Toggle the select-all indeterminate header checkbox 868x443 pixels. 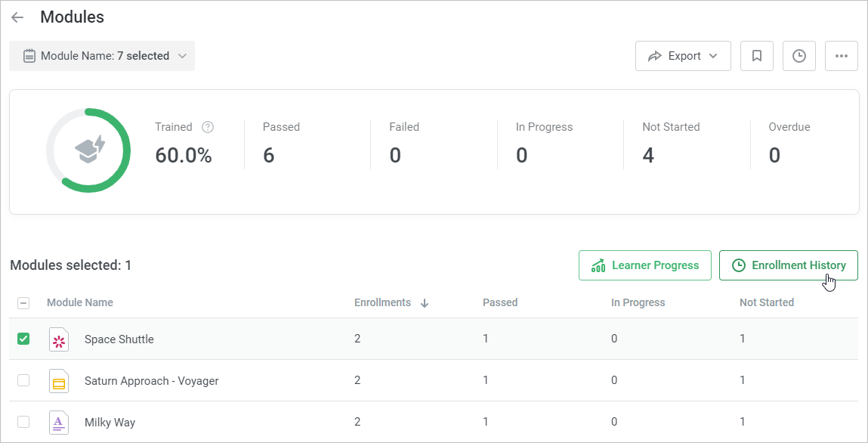pyautogui.click(x=23, y=302)
